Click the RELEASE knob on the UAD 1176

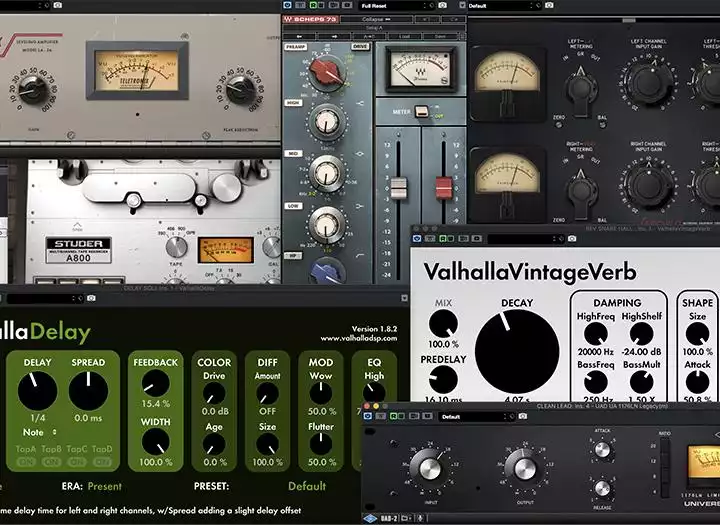(602, 488)
